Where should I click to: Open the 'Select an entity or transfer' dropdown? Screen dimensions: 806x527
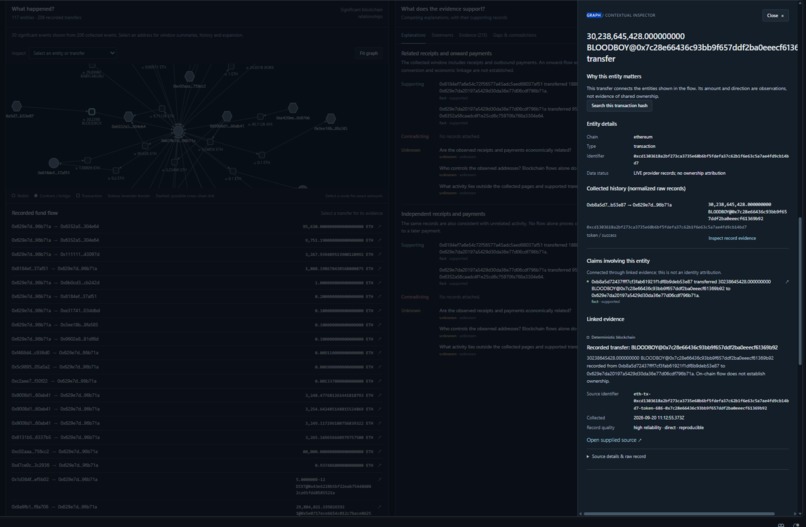click(74, 53)
